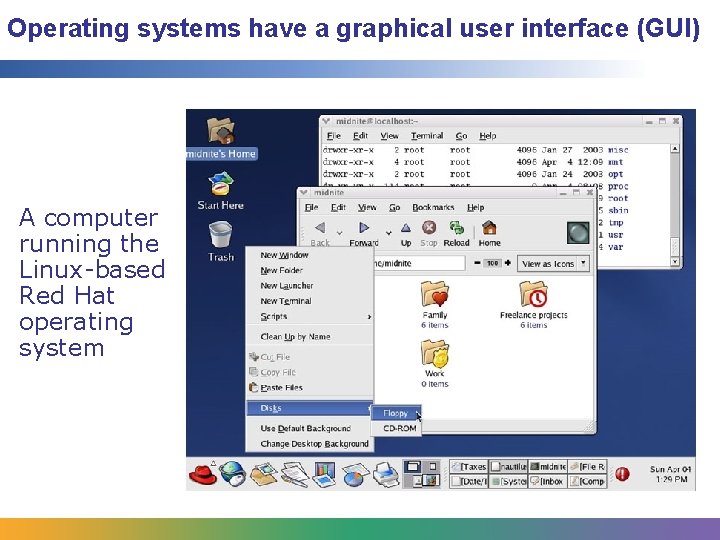Switch to nautilus taskbar window button
Image resolution: width=720 pixels, height=540 pixels.
pos(508,467)
